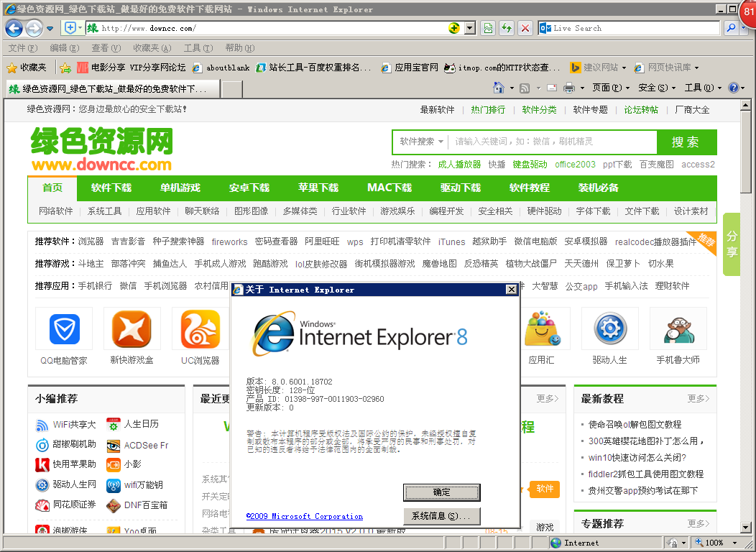Screen dimensions: 756x552
Task: Expand the address bar URL dropdown
Action: click(470, 29)
